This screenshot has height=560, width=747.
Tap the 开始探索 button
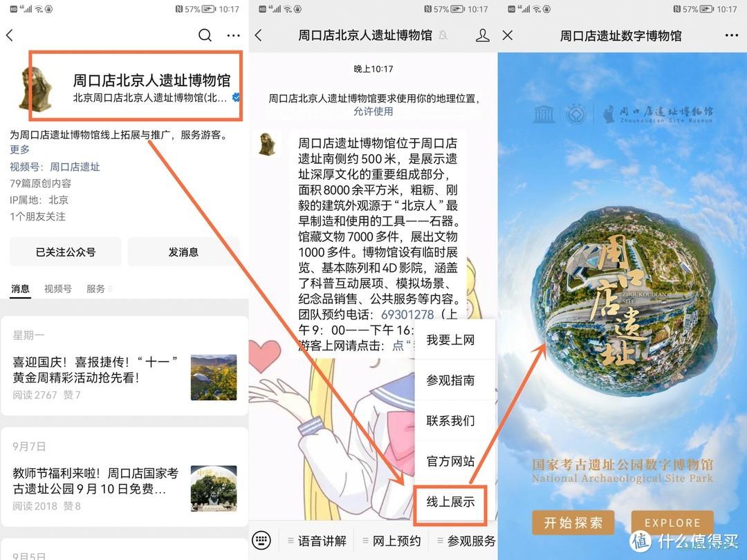(573, 523)
